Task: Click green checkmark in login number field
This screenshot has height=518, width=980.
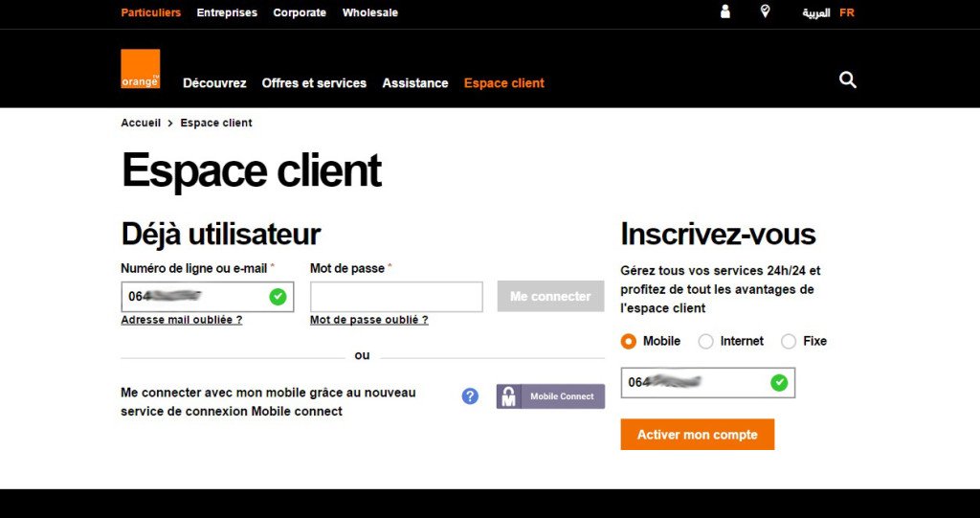Action: pyautogui.click(x=278, y=297)
